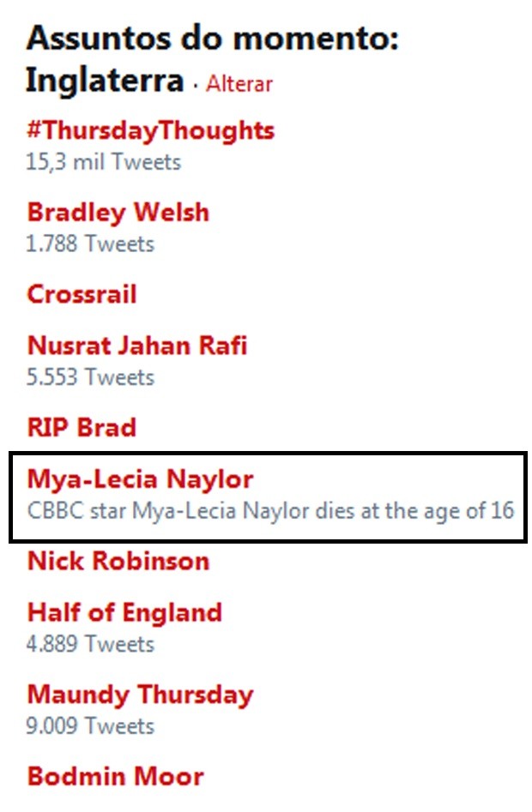View the RIP Brad trending topic

82,428
